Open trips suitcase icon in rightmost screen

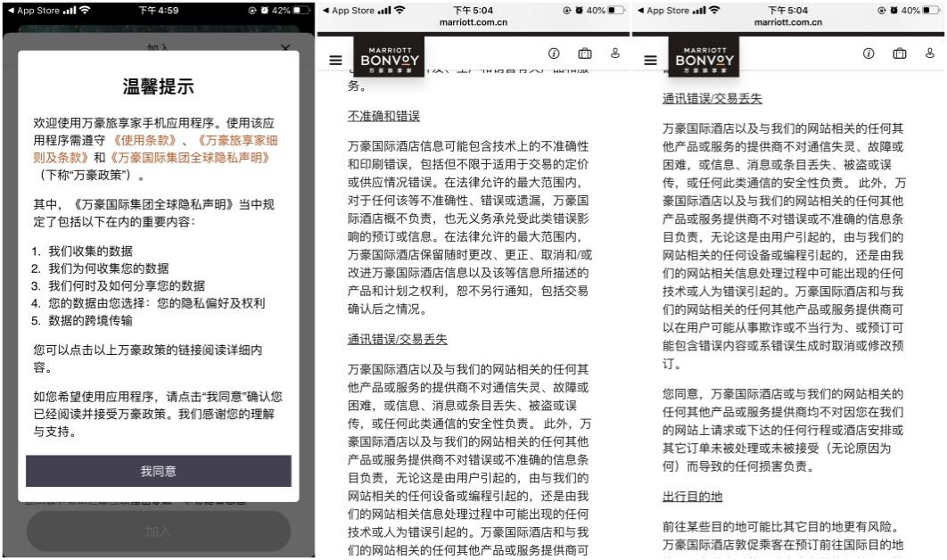pos(900,54)
